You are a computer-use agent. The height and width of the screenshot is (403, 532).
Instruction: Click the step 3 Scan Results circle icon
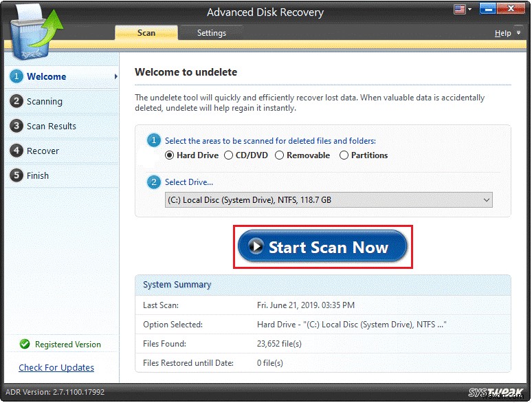(x=16, y=126)
